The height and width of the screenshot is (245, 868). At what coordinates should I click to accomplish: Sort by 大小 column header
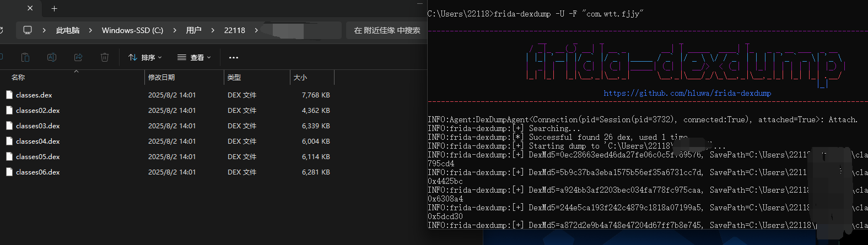click(x=300, y=78)
